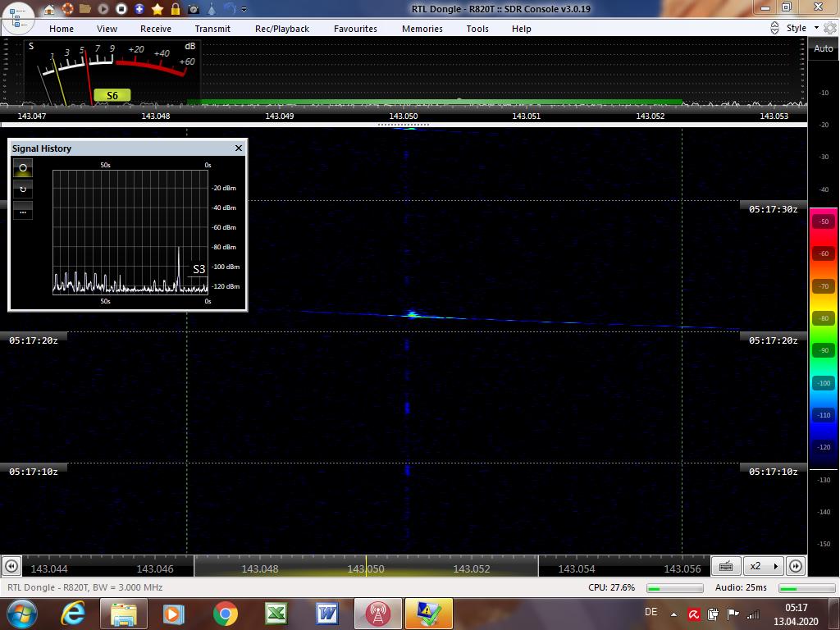Open Windows Media Player from taskbar
The width and height of the screenshot is (840, 630).
coord(174,614)
